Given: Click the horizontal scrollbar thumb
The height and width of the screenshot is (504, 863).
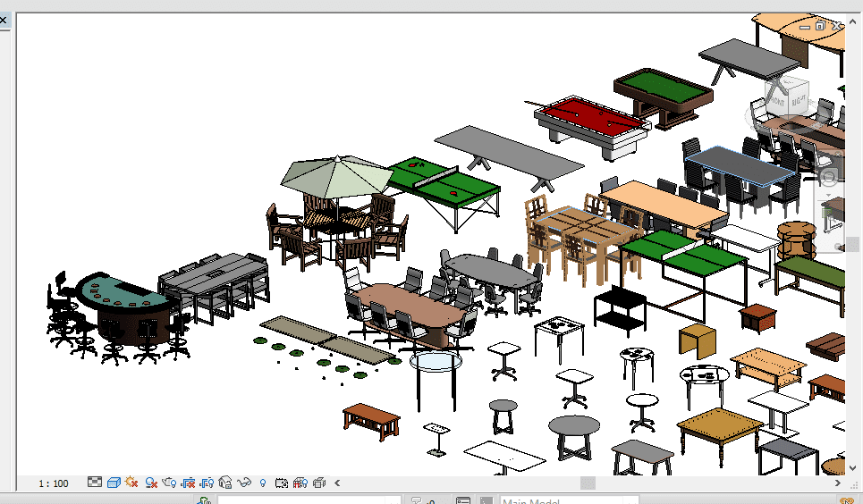Looking at the screenshot, I should tap(588, 483).
